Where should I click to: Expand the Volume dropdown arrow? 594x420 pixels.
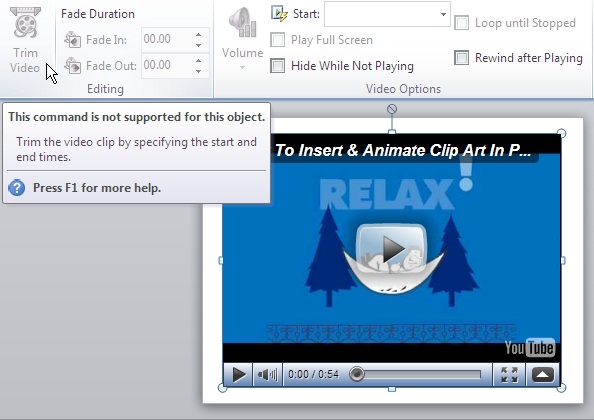[242, 68]
